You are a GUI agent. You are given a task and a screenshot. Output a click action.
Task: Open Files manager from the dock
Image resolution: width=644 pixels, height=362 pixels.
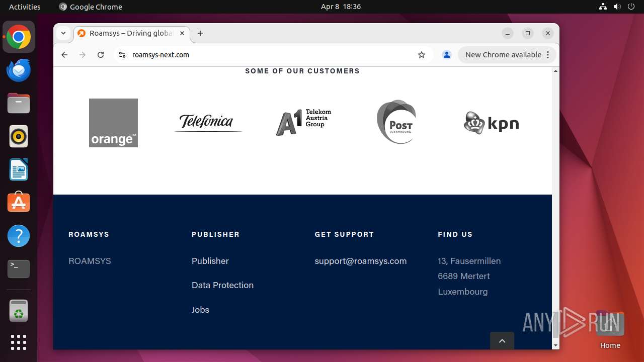pyautogui.click(x=19, y=104)
